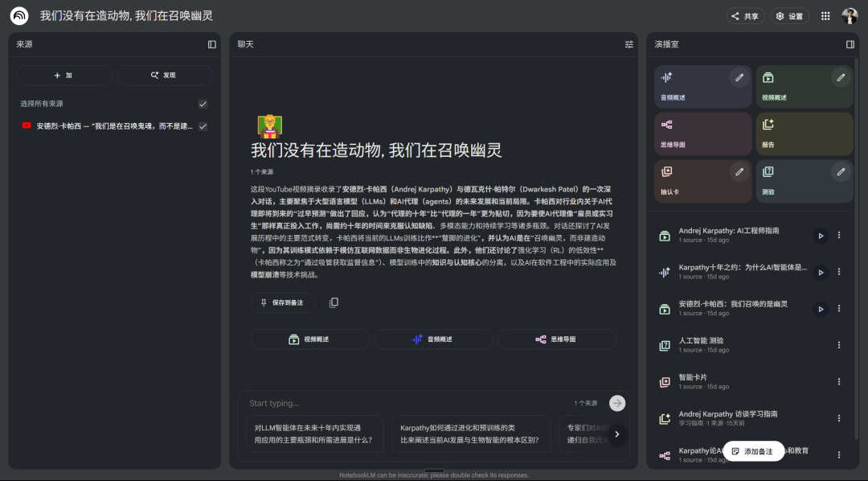This screenshot has width=868, height=481.
Task: Click the notebook title in header
Action: pyautogui.click(x=126, y=15)
